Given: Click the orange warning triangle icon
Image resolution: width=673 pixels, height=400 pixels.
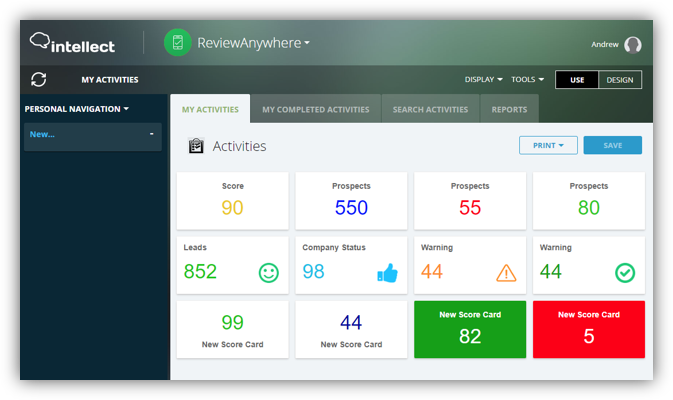Looking at the screenshot, I should [506, 272].
